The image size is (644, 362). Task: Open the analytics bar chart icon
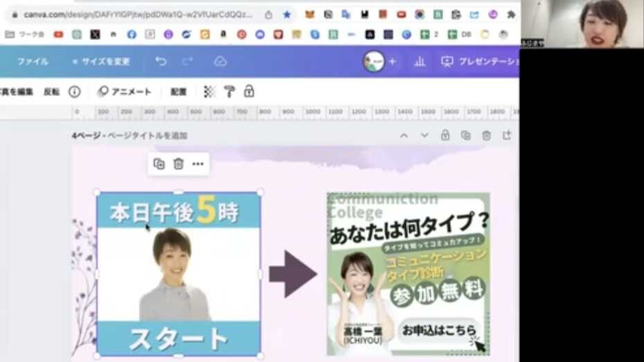pyautogui.click(x=420, y=62)
